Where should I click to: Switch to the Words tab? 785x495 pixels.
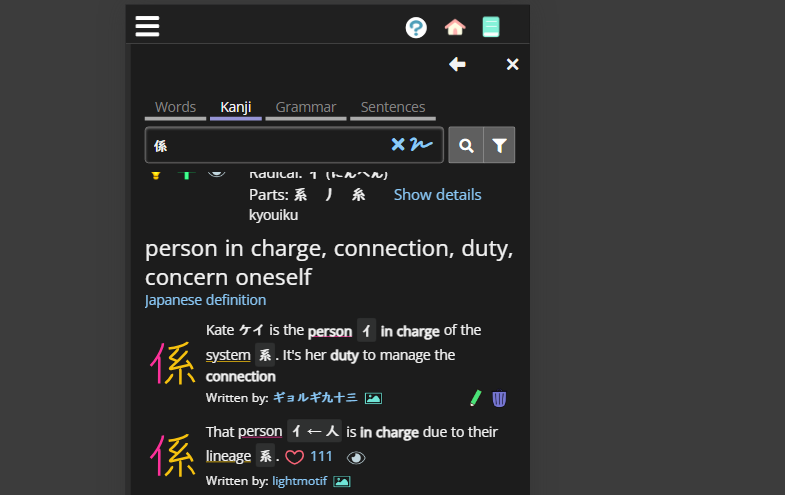(x=175, y=107)
